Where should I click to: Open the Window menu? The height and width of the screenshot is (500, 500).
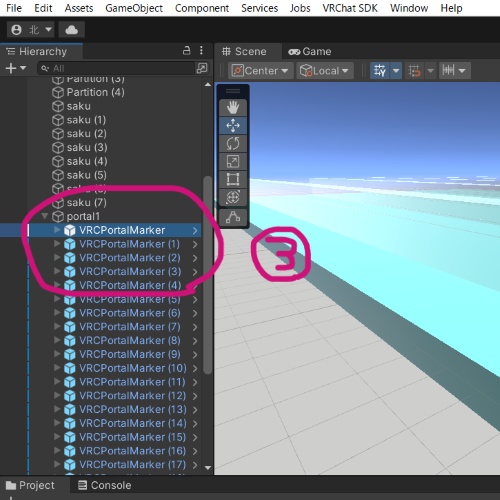[409, 8]
